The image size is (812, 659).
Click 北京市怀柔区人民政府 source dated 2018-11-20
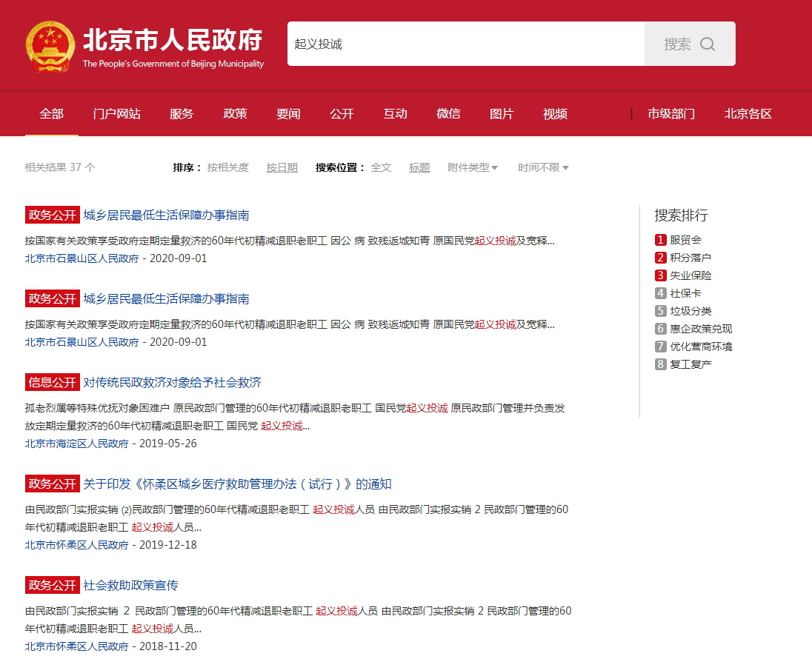pyautogui.click(x=76, y=646)
